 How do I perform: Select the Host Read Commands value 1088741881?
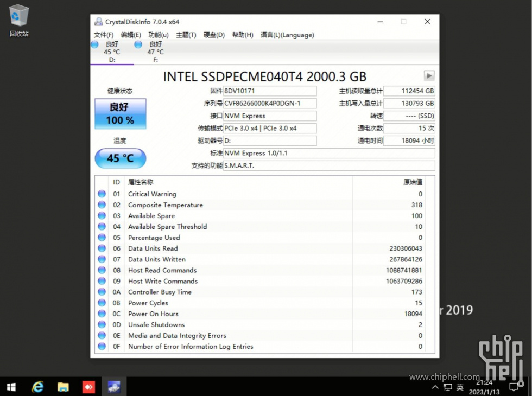404,270
